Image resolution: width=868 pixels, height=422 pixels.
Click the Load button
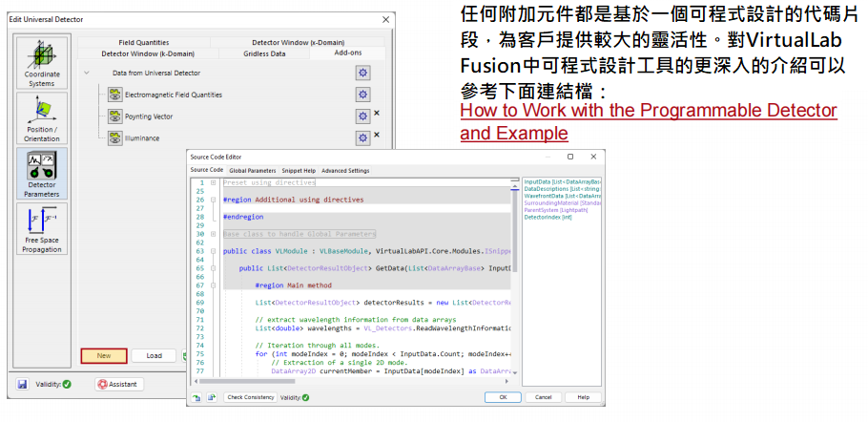coord(154,355)
